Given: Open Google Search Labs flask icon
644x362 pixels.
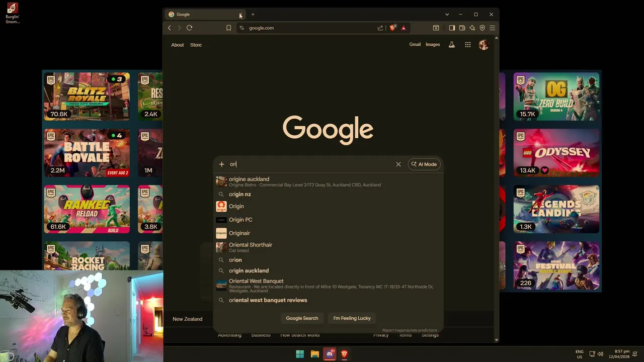Looking at the screenshot, I should [x=452, y=45].
